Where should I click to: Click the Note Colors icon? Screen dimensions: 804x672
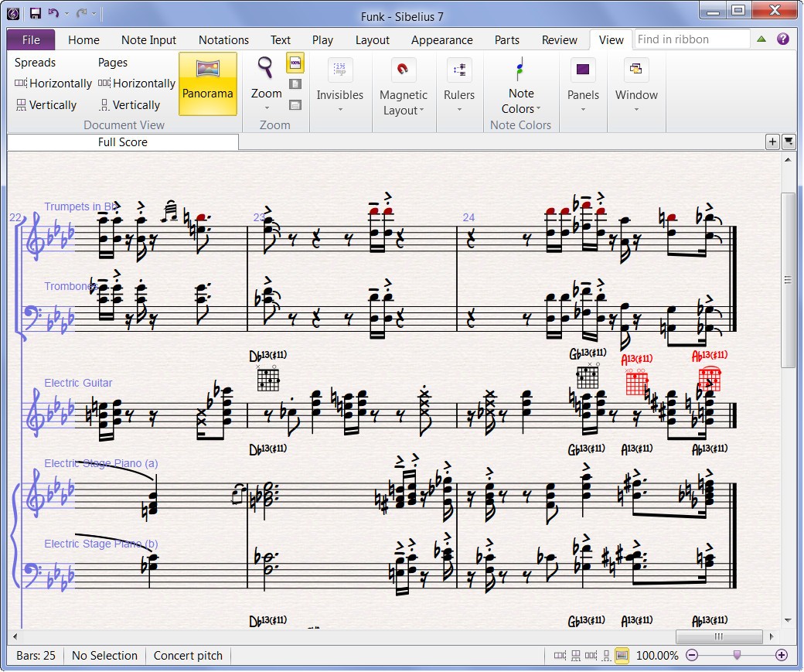click(x=520, y=69)
